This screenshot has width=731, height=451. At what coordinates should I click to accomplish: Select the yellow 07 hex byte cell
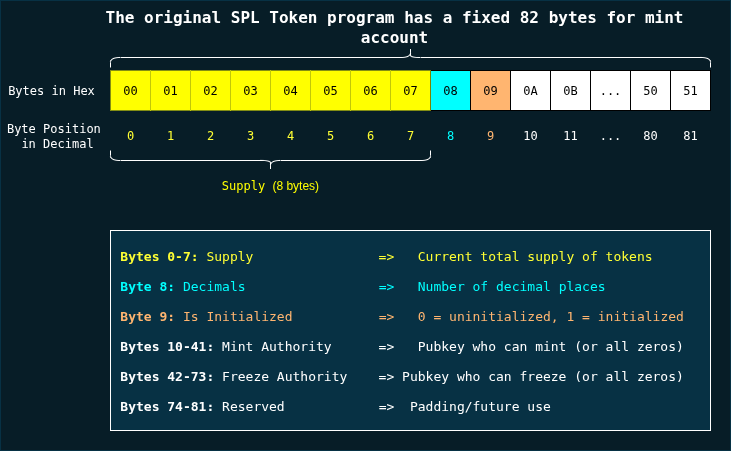pos(410,91)
